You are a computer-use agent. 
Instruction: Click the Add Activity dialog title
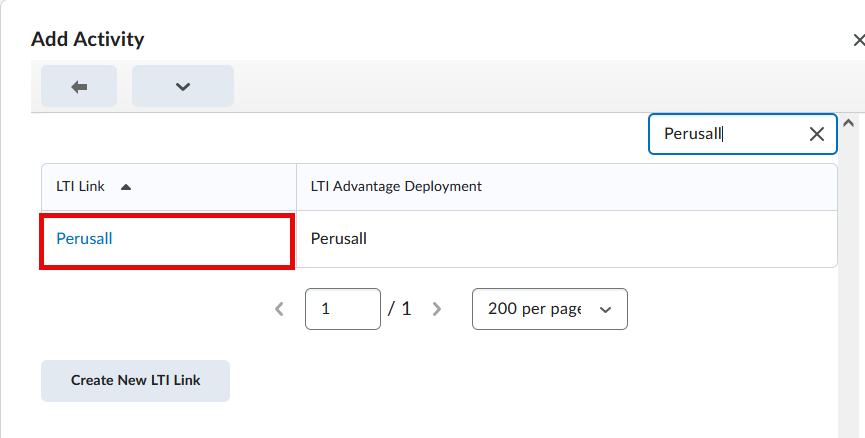(88, 39)
